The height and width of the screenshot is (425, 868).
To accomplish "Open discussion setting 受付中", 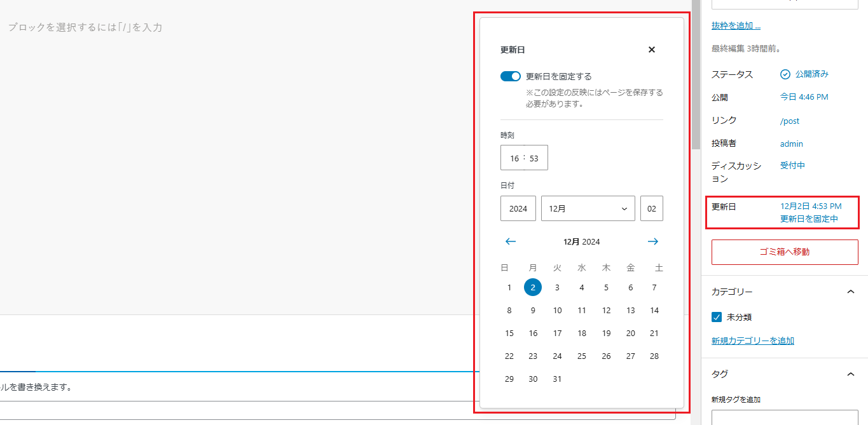I will [792, 165].
